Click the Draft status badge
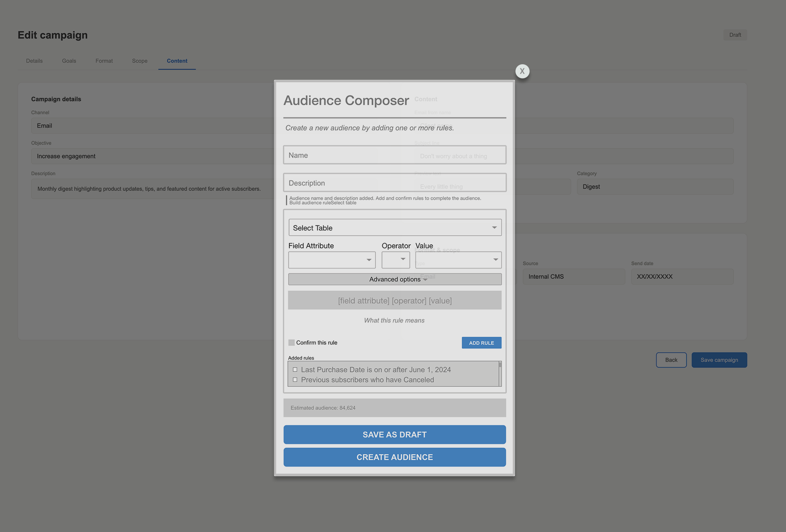 click(735, 35)
